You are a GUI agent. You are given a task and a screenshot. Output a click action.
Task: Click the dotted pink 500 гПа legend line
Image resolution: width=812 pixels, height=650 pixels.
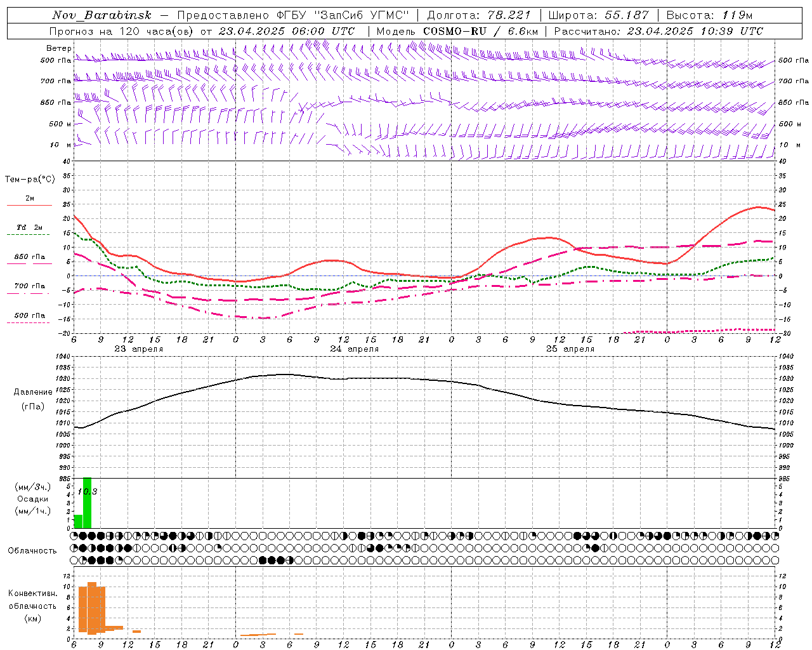point(29,323)
